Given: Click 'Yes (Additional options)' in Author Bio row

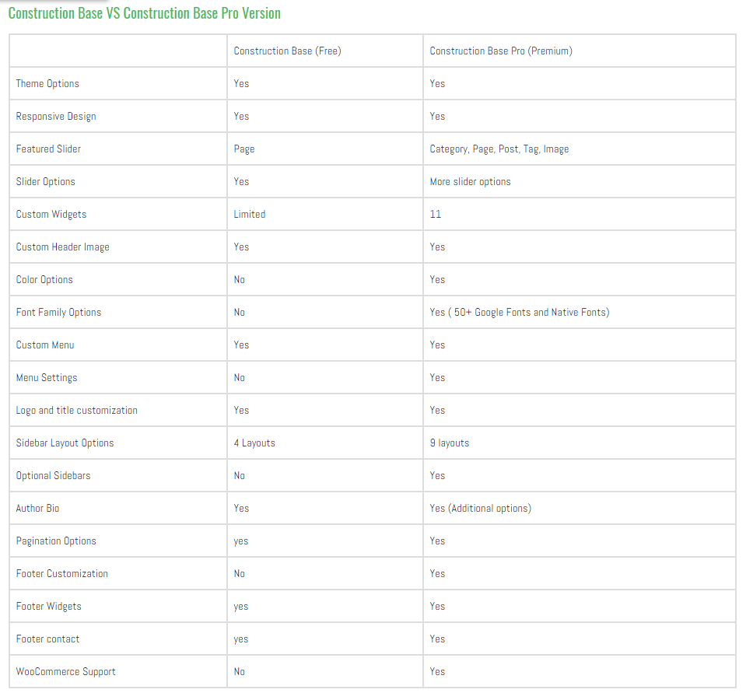Looking at the screenshot, I should point(480,509).
